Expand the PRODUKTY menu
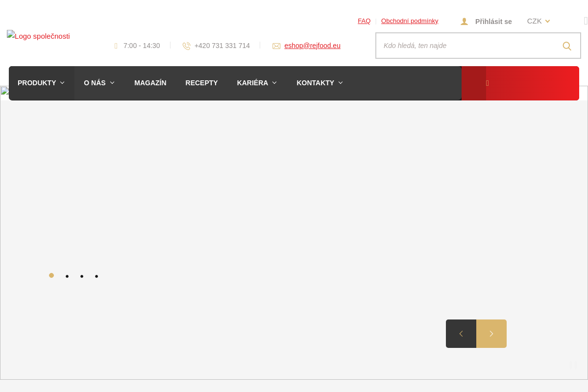Viewport: 588px width, 392px height. pyautogui.click(x=41, y=83)
